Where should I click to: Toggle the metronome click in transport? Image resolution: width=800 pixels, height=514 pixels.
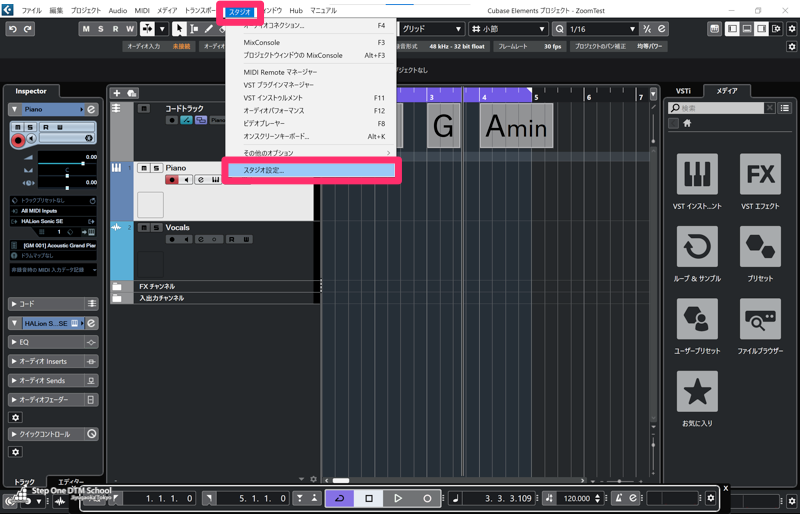coord(618,498)
